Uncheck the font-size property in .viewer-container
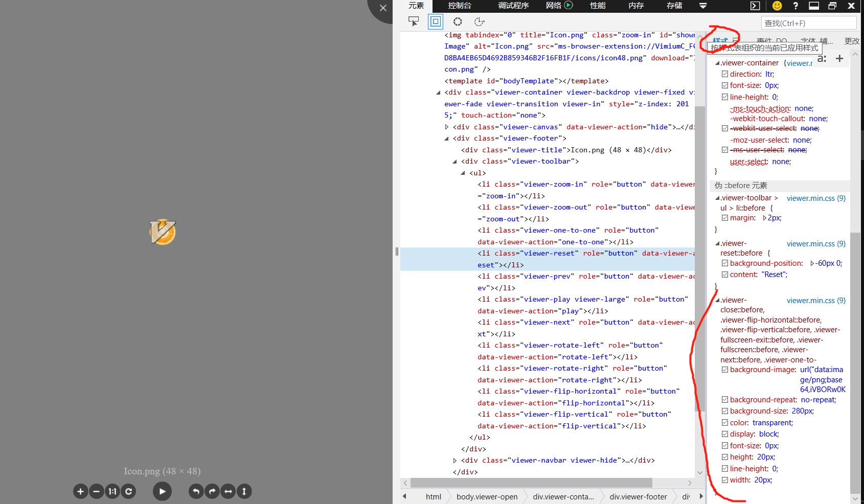This screenshot has width=864, height=504. point(725,85)
